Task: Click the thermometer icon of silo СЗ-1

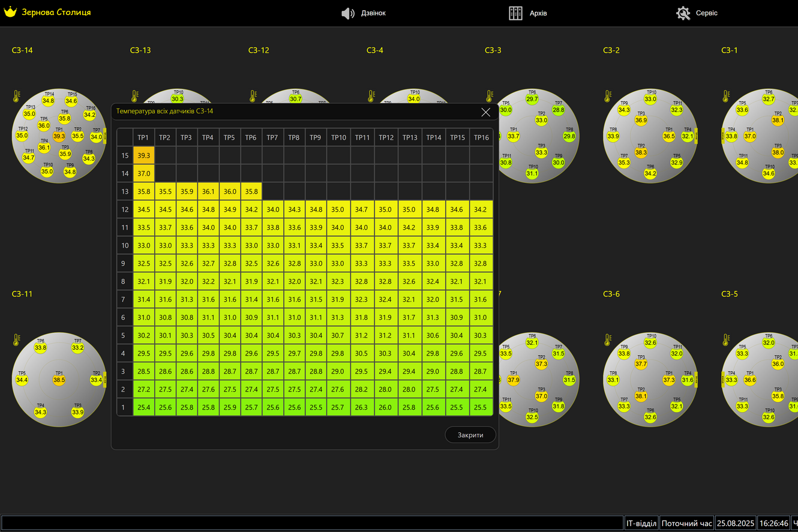Action: click(x=726, y=96)
